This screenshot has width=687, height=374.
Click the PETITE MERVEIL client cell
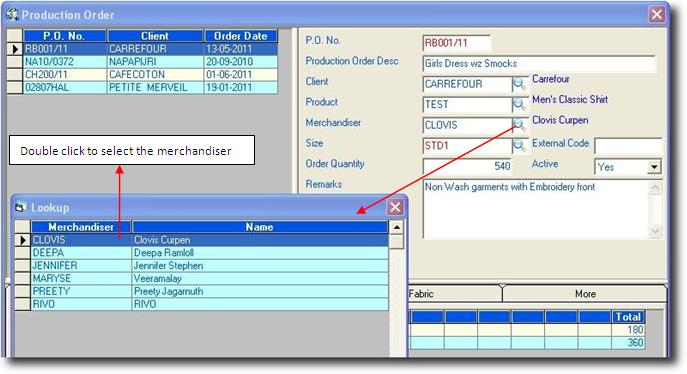pos(155,87)
